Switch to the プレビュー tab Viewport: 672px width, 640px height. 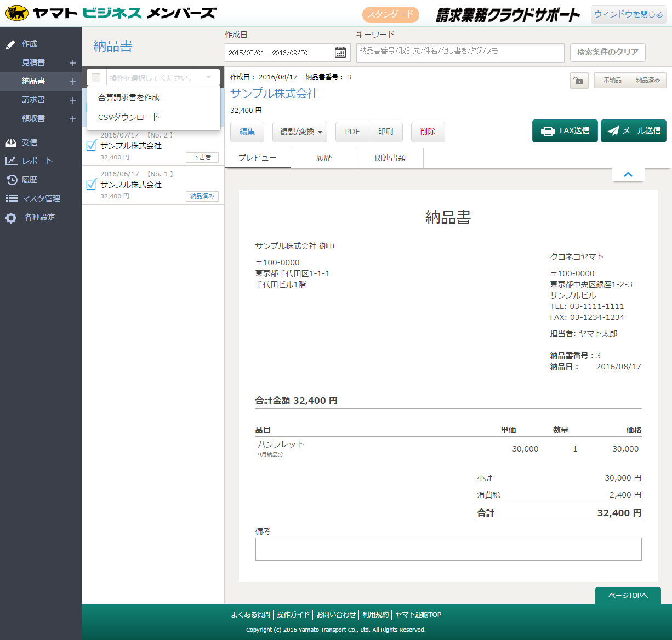tap(258, 158)
